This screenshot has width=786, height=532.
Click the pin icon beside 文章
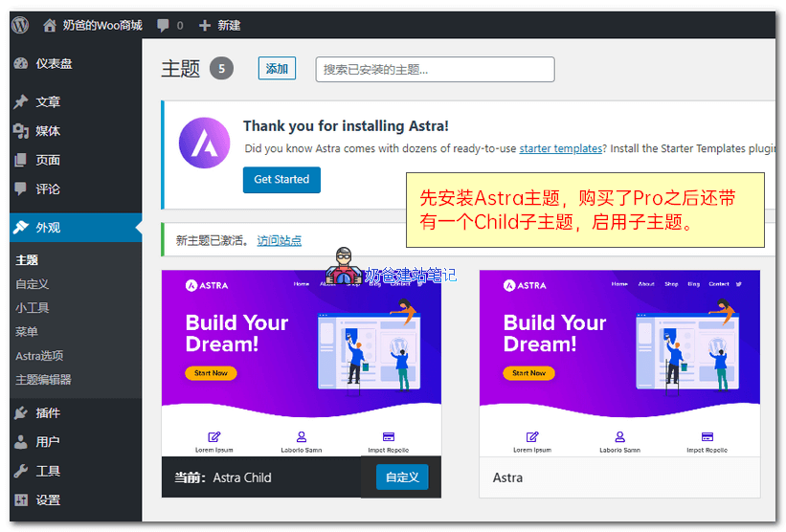click(21, 101)
